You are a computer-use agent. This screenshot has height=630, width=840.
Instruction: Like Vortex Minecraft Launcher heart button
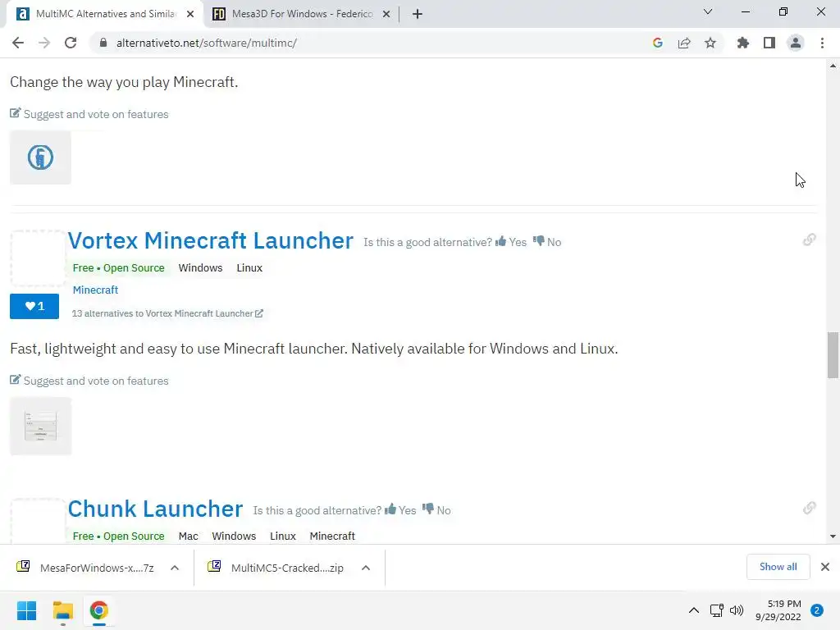34,306
